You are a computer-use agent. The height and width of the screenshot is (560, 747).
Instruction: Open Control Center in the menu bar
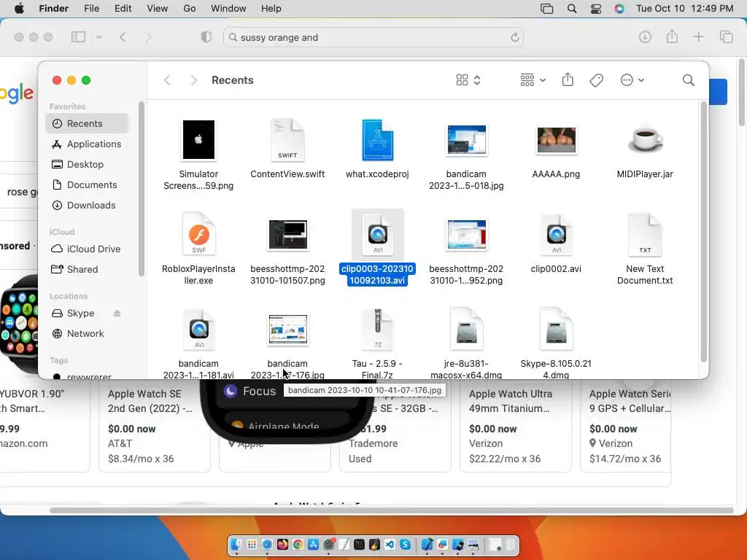coord(595,9)
